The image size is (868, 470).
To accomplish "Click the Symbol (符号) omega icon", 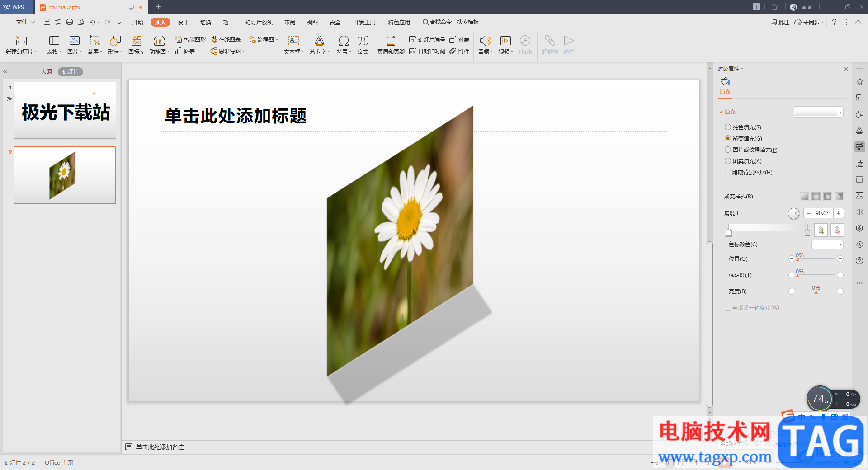I will [344, 41].
